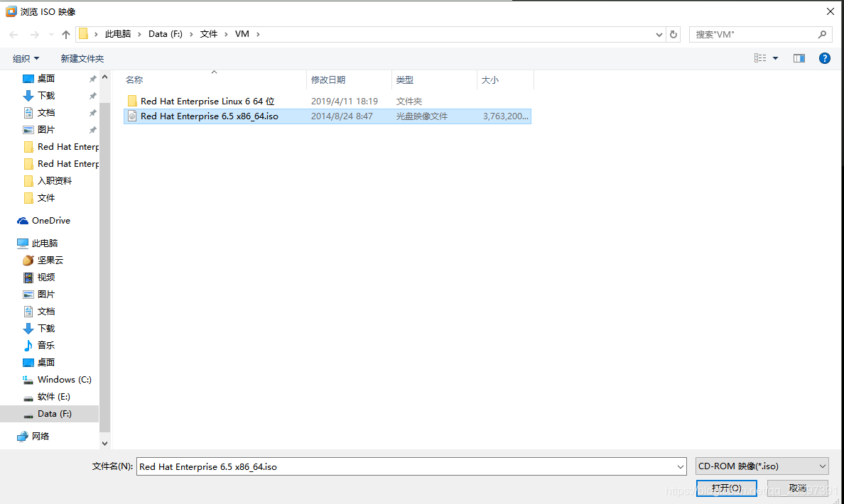The width and height of the screenshot is (844, 504).
Task: Toggle the preview pane icon
Action: click(x=799, y=58)
